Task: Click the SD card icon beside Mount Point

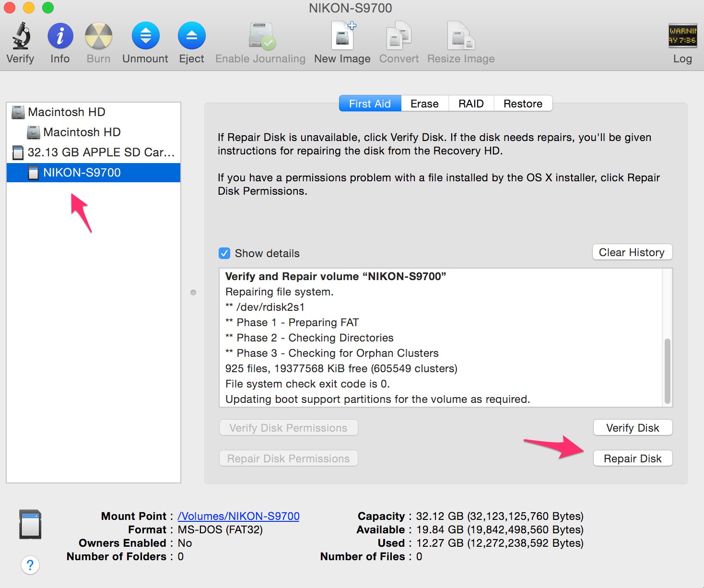Action: click(30, 524)
